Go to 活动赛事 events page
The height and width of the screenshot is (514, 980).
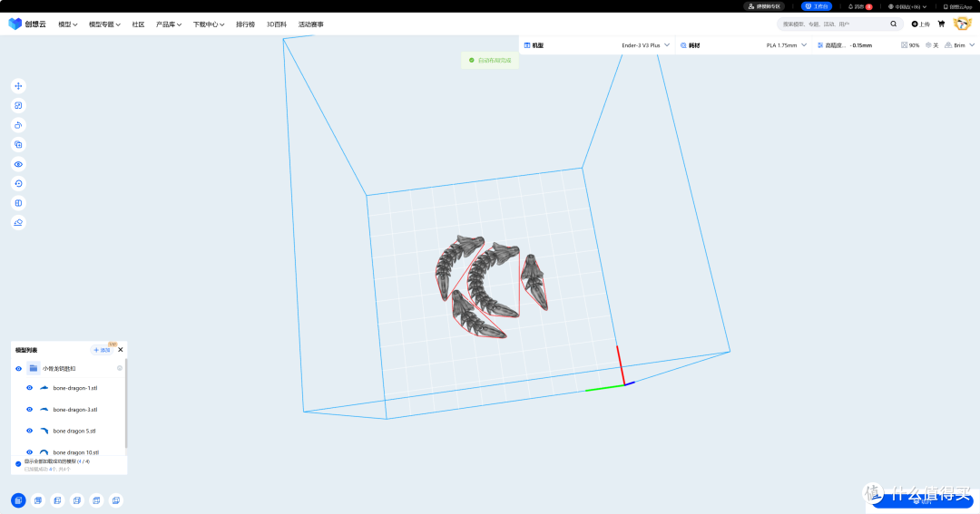pyautogui.click(x=310, y=24)
